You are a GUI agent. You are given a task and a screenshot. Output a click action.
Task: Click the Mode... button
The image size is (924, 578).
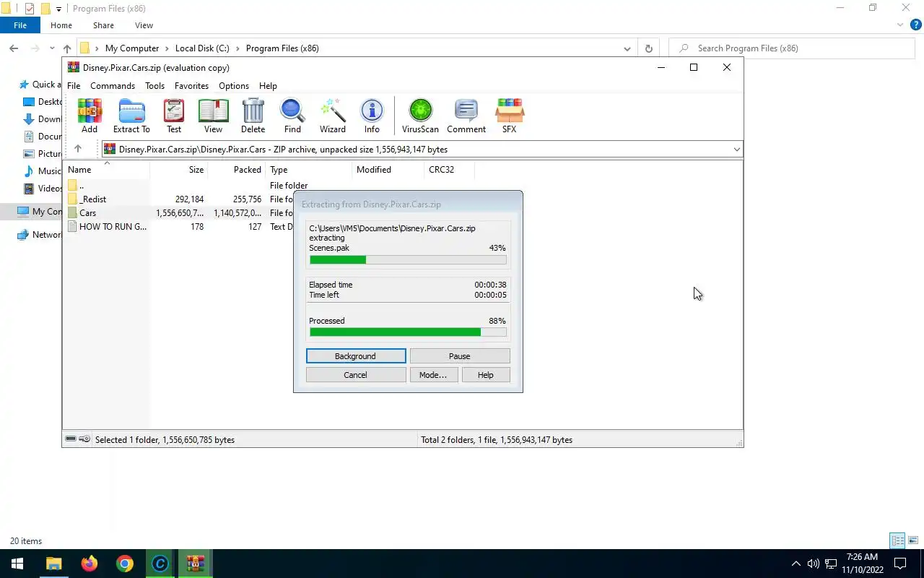(x=433, y=374)
